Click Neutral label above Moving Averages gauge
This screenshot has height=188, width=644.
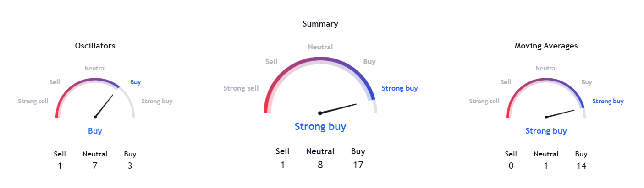(546, 68)
